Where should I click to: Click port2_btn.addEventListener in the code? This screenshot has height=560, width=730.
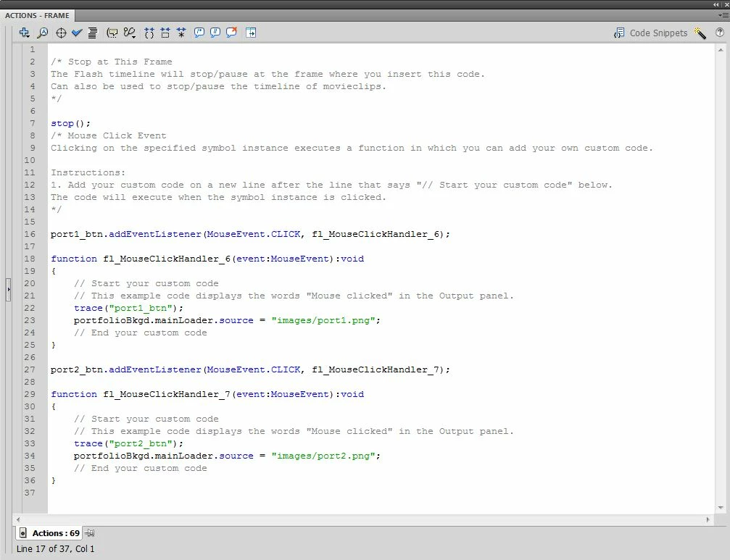click(x=125, y=369)
